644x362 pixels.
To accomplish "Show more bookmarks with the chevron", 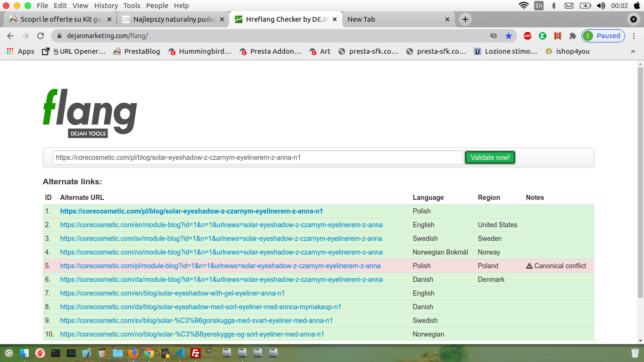I will pos(633,51).
